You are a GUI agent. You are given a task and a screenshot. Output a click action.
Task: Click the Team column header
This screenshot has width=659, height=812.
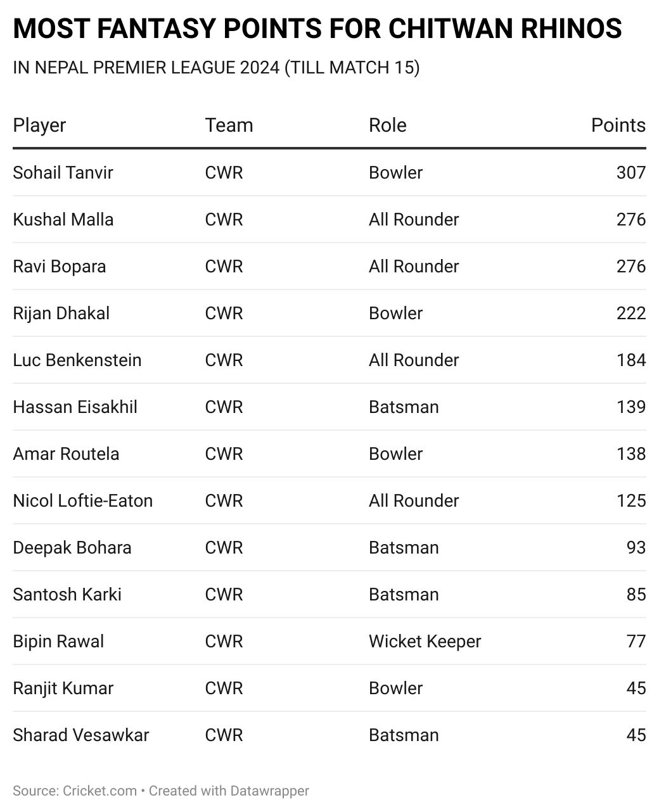click(229, 125)
